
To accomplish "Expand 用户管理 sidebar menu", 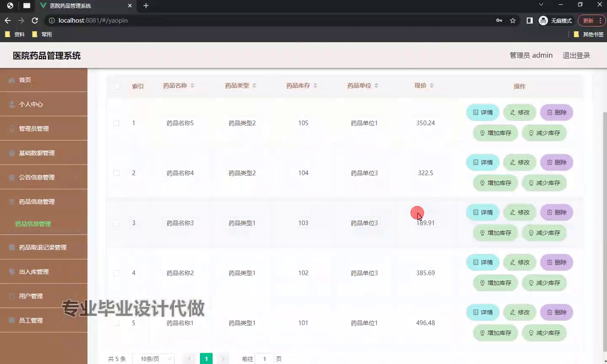I will click(43, 296).
